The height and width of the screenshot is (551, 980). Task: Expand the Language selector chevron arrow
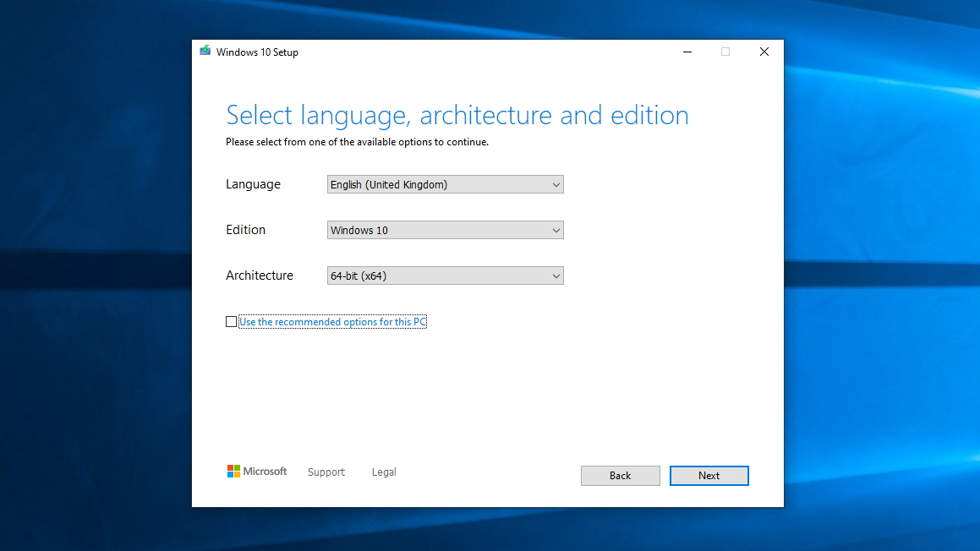click(x=556, y=184)
